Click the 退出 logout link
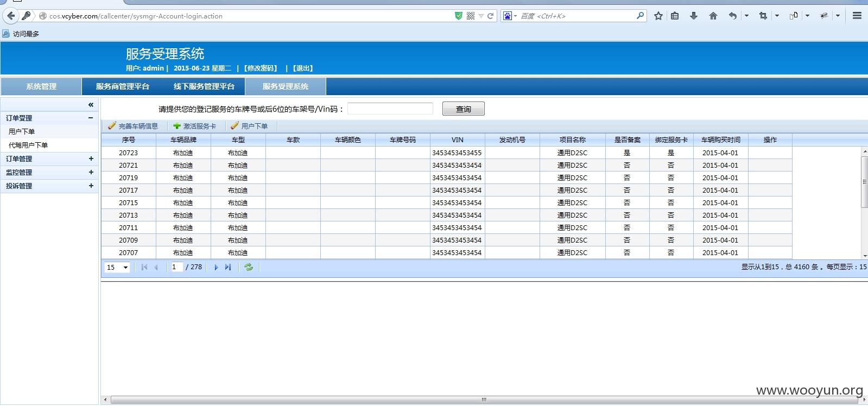Image resolution: width=868 pixels, height=406 pixels. click(x=303, y=68)
